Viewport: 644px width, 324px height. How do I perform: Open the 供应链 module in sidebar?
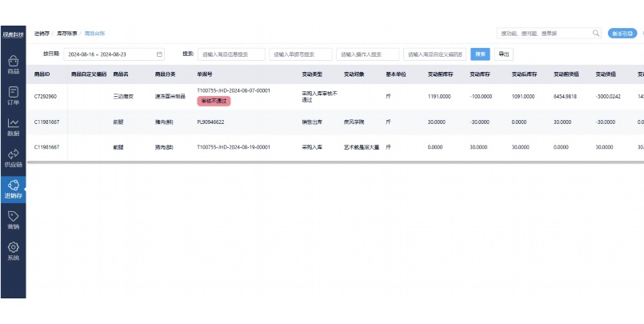click(x=13, y=158)
